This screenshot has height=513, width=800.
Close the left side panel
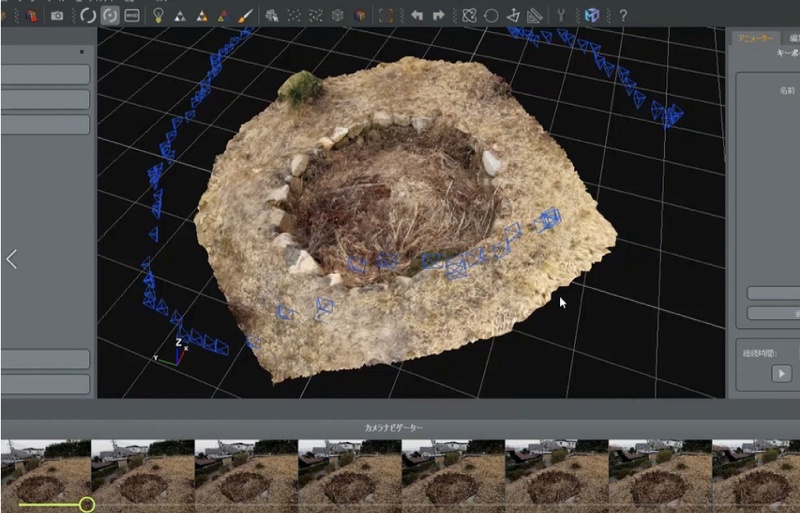pyautogui.click(x=81, y=51)
